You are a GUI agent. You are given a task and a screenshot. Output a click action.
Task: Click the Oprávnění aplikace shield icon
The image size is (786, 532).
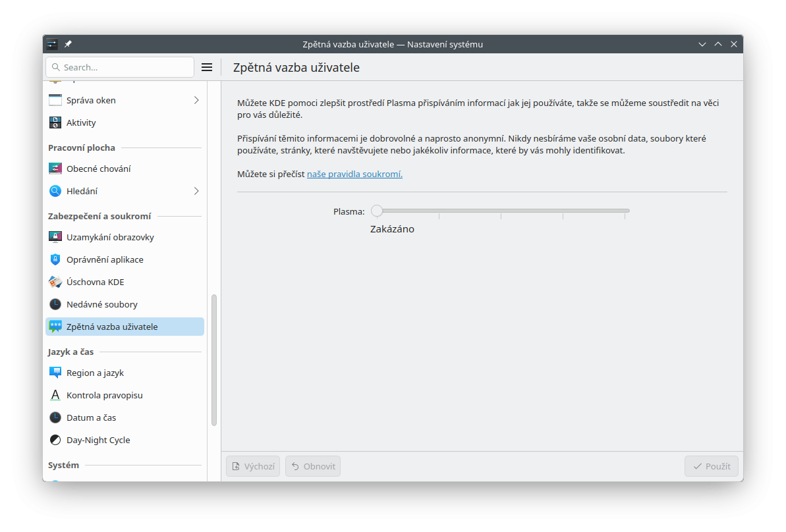point(55,259)
